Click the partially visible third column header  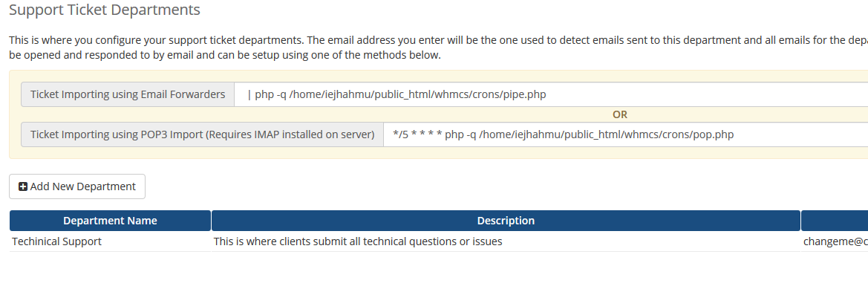[835, 221]
